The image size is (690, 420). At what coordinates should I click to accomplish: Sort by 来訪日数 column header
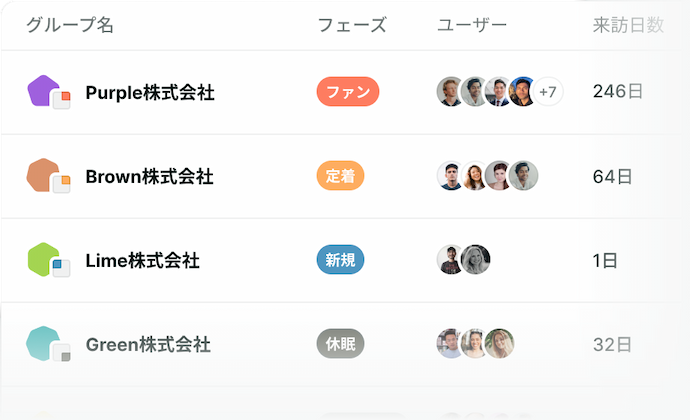[628, 26]
